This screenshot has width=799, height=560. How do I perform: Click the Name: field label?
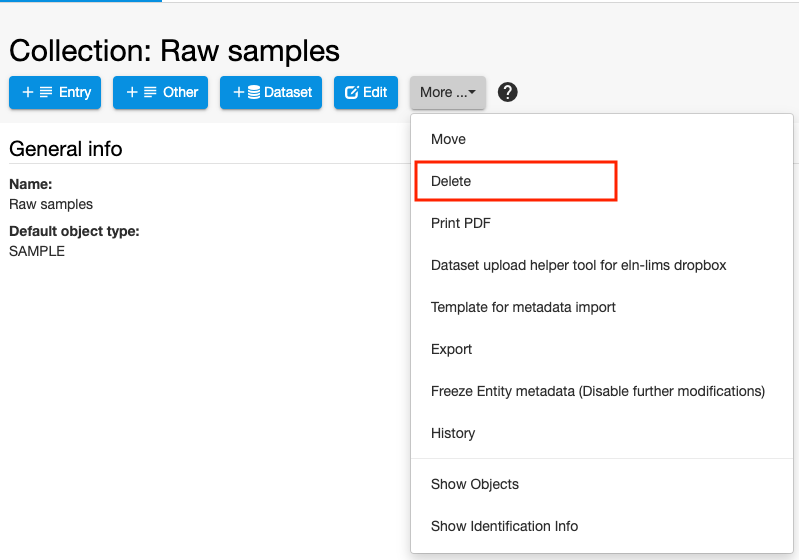[31, 184]
